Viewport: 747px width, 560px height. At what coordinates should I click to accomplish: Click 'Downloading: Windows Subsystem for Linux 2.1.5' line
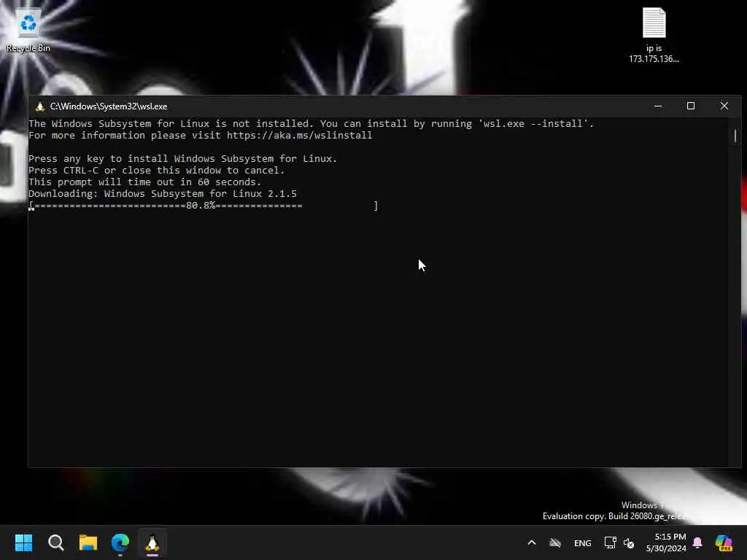point(163,194)
